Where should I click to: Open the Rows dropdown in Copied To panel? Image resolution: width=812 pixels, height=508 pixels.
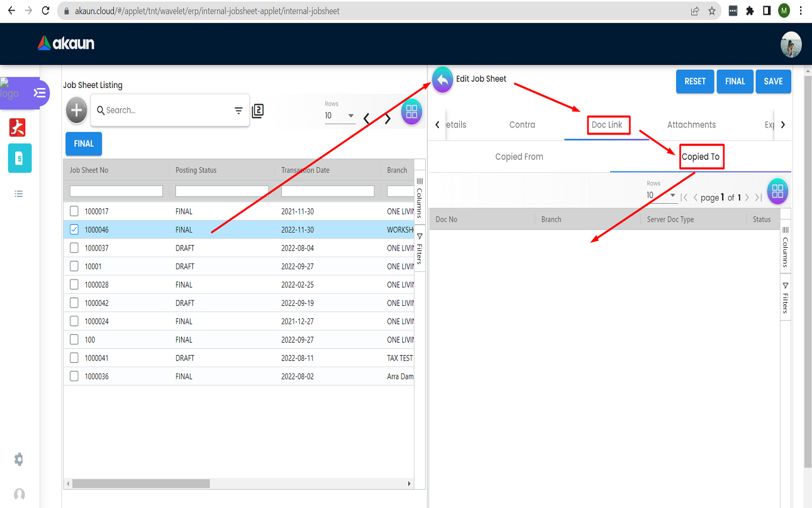pyautogui.click(x=661, y=195)
